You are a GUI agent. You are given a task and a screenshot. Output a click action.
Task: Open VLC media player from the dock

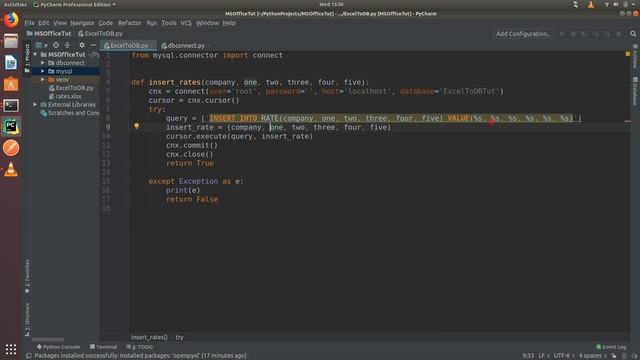click(11, 169)
